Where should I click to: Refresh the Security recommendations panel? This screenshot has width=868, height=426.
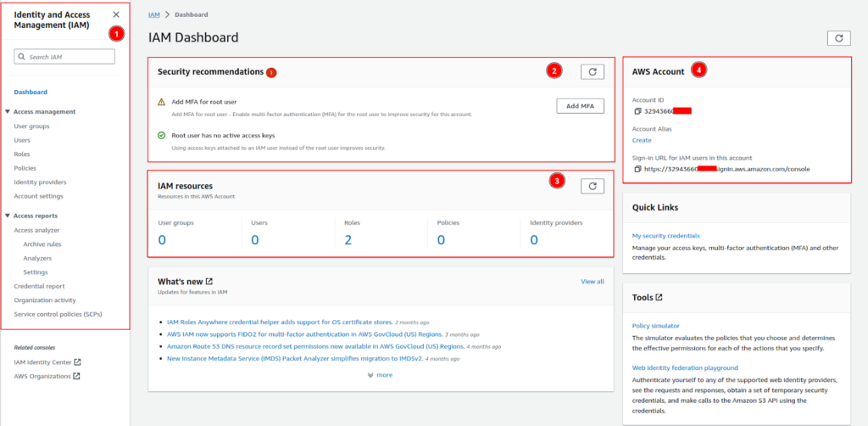tap(593, 71)
